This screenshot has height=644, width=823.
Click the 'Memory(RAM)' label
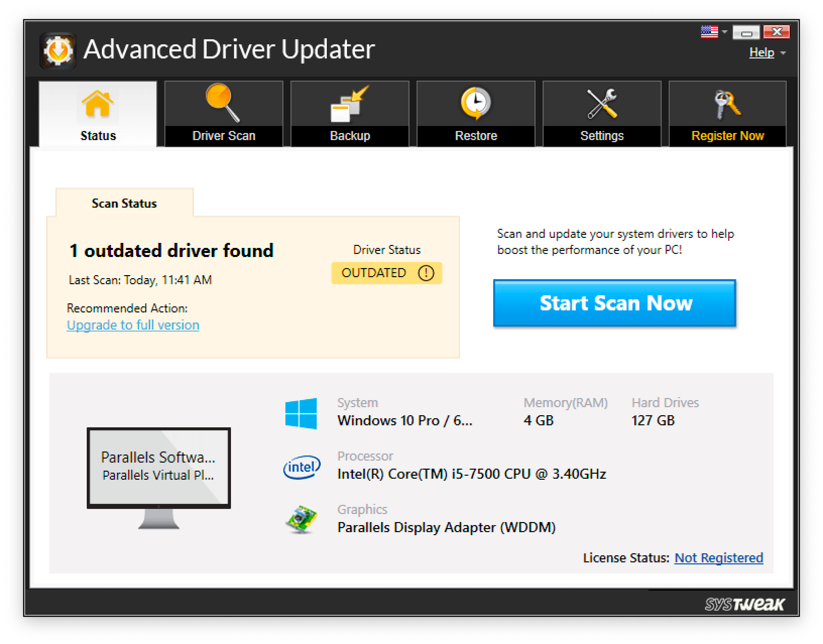[x=565, y=403]
